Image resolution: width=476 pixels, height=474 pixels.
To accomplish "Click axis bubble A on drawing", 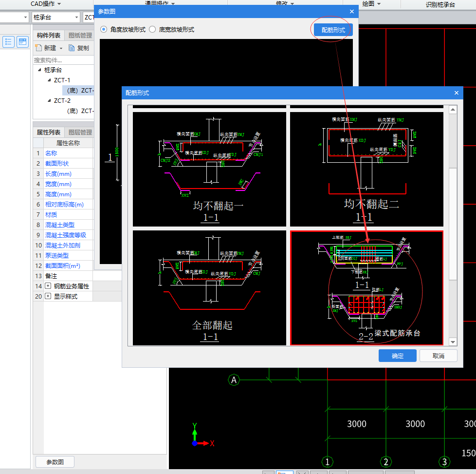I will point(234,380).
